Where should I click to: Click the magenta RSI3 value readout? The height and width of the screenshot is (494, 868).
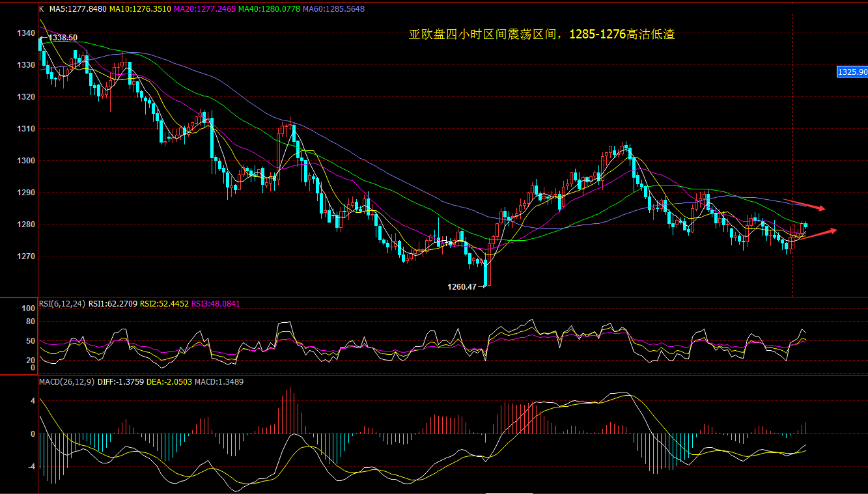tap(215, 303)
